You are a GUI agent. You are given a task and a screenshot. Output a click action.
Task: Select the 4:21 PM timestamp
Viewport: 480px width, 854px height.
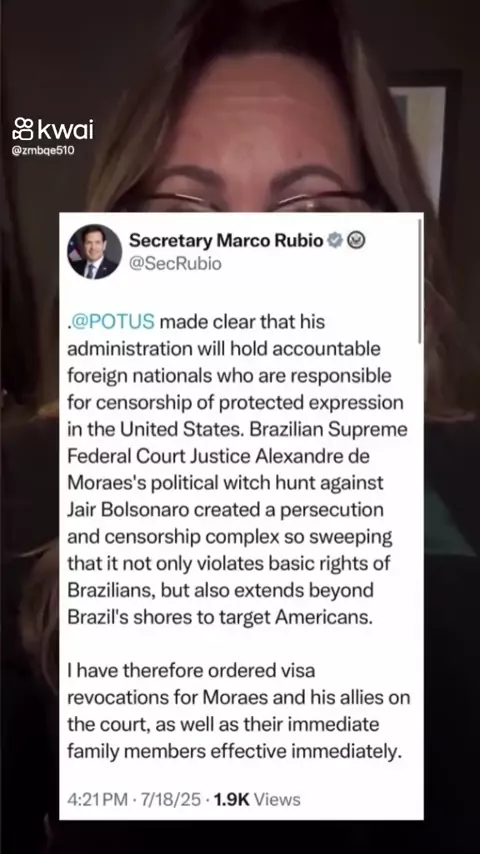click(97, 800)
